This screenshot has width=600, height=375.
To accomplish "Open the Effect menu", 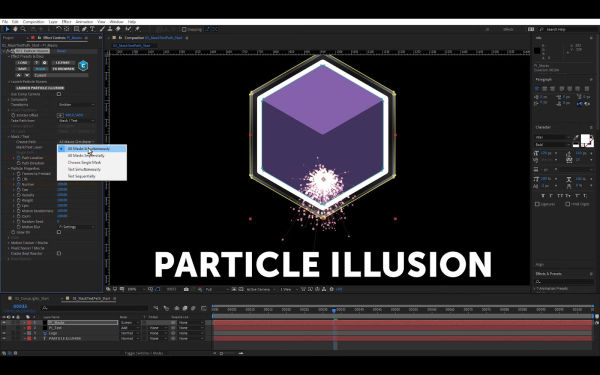I will [66, 22].
